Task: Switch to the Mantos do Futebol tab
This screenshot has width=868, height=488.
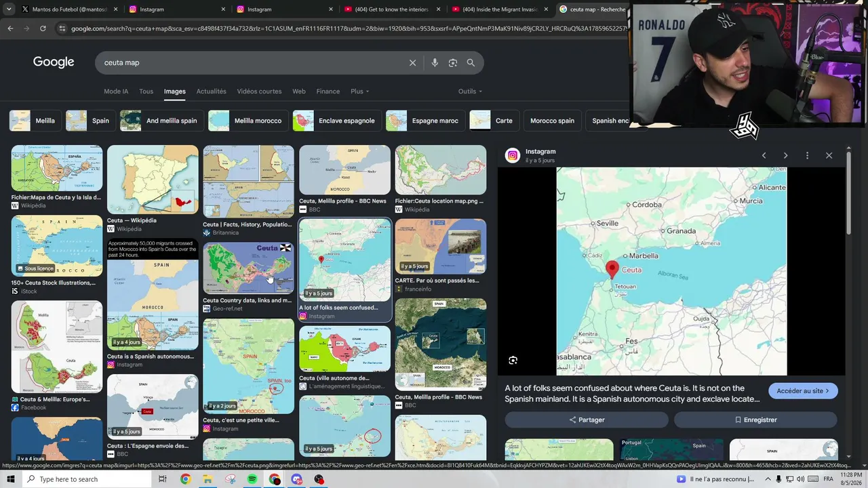Action: (x=69, y=9)
